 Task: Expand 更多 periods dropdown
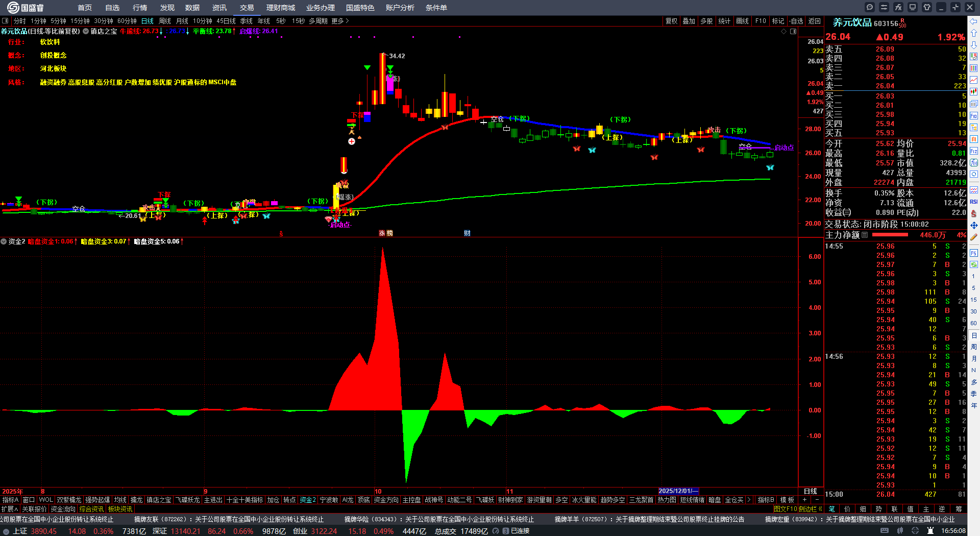coord(340,21)
